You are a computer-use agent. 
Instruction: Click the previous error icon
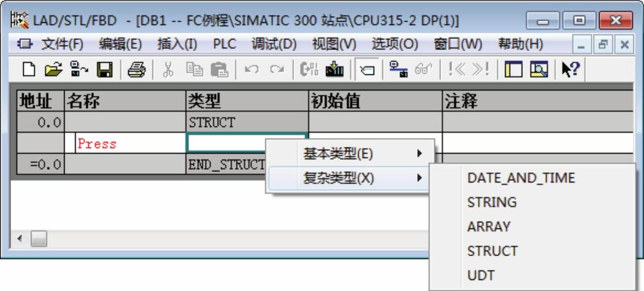(458, 70)
